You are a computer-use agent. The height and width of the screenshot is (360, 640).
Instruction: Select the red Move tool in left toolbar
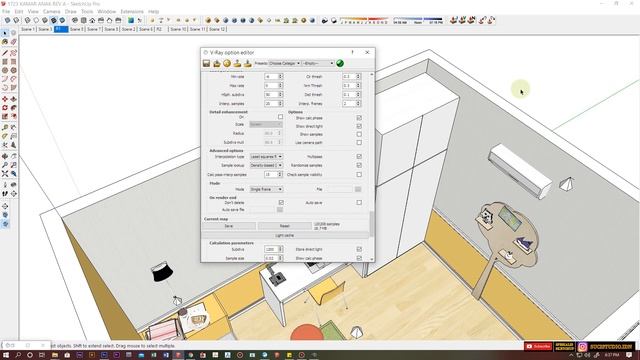[5, 99]
